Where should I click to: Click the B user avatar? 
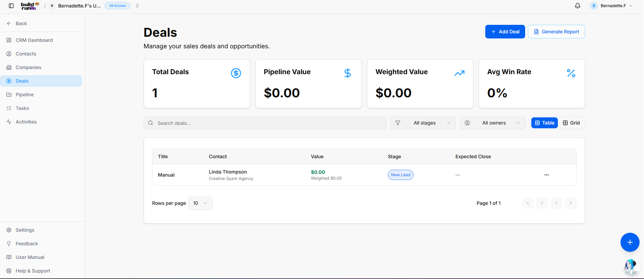[594, 6]
